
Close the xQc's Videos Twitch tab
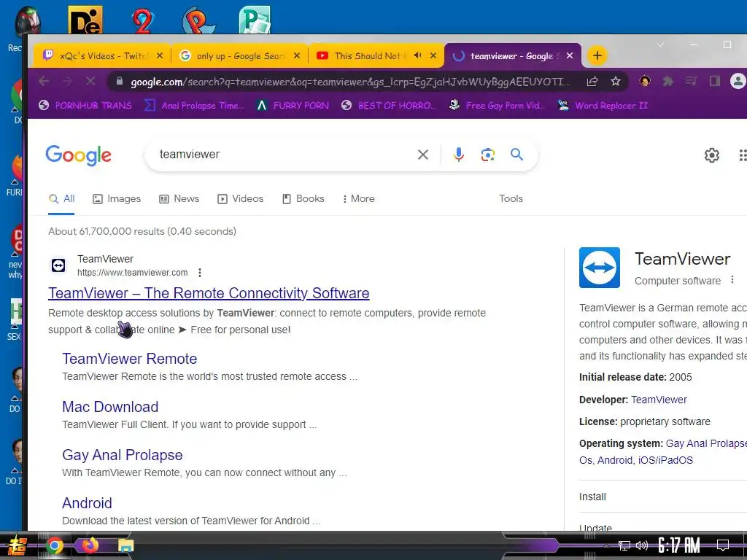(x=160, y=55)
